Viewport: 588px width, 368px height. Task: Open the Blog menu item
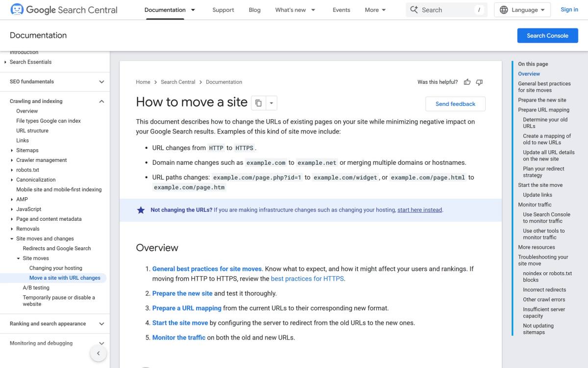(x=255, y=10)
